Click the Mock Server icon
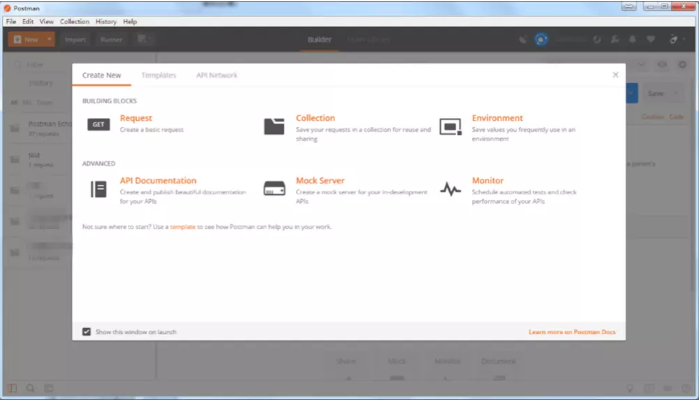Viewport: 699px width, 400px height. click(x=274, y=189)
